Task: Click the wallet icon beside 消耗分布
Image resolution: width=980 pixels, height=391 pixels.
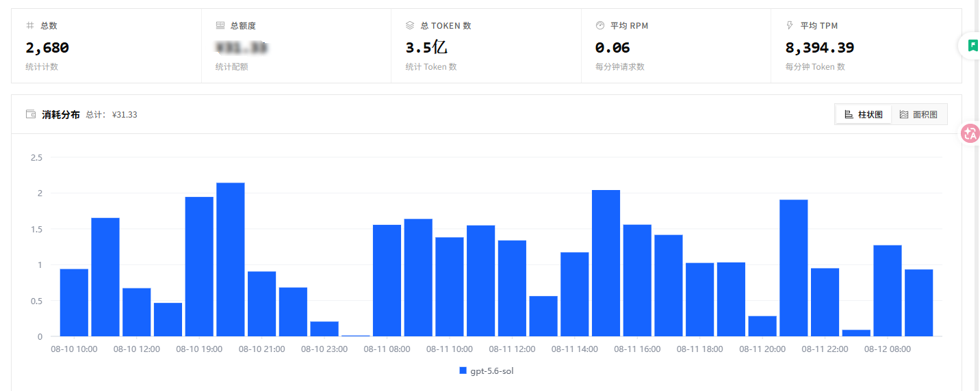Action: coord(31,114)
